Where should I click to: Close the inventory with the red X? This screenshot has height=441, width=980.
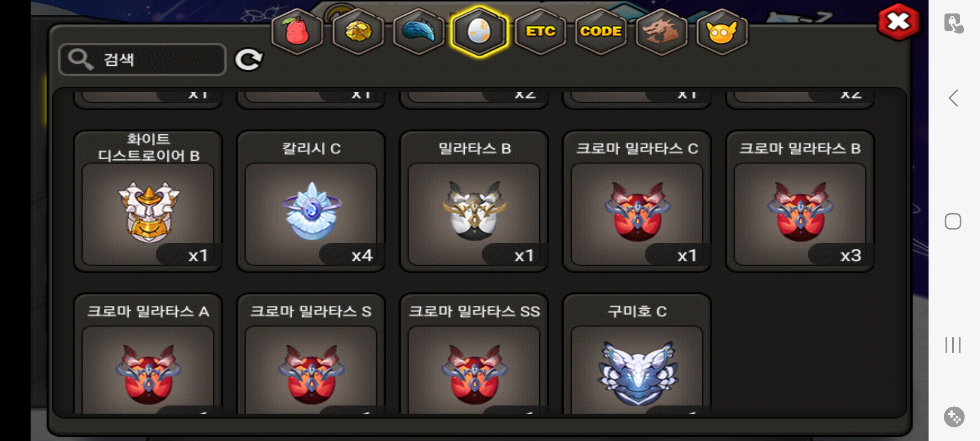tap(899, 22)
